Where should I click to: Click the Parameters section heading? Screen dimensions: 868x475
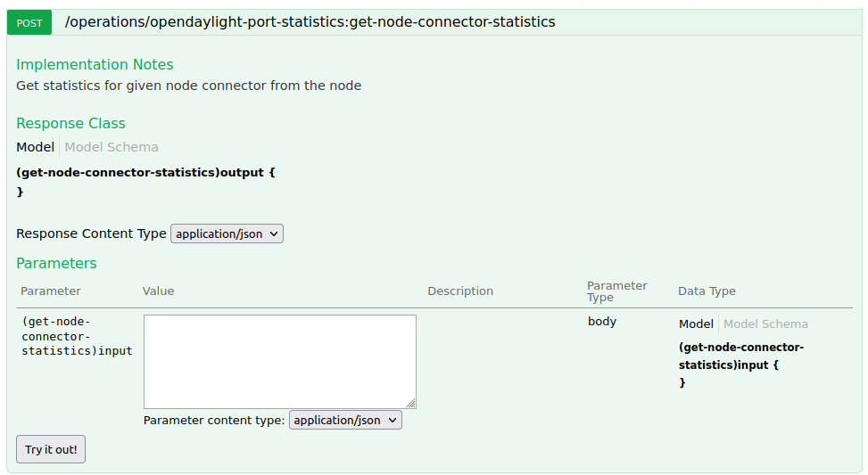click(56, 263)
